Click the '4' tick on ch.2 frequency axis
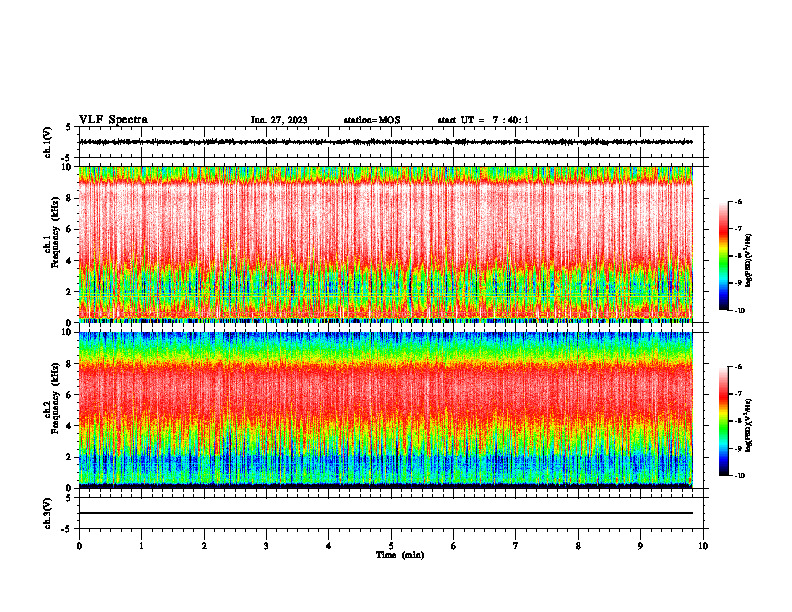 click(69, 426)
